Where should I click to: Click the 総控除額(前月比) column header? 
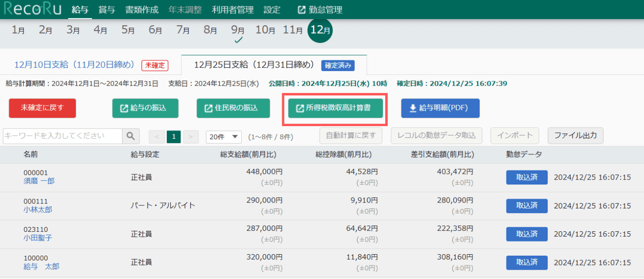(x=343, y=154)
